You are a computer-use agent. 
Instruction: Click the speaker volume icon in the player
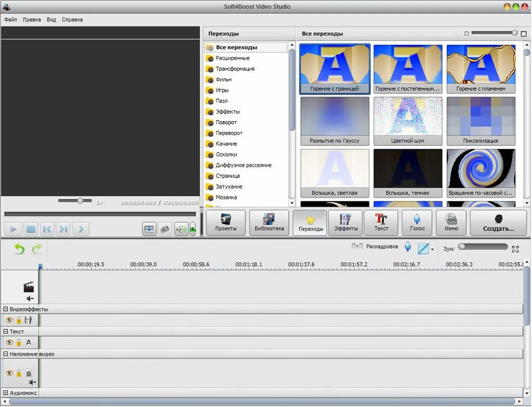[x=180, y=228]
